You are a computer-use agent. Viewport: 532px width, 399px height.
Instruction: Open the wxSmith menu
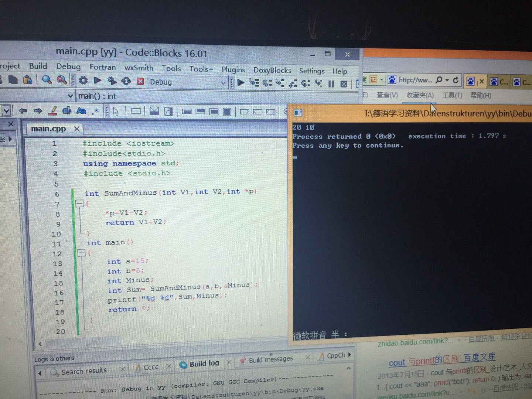click(139, 68)
